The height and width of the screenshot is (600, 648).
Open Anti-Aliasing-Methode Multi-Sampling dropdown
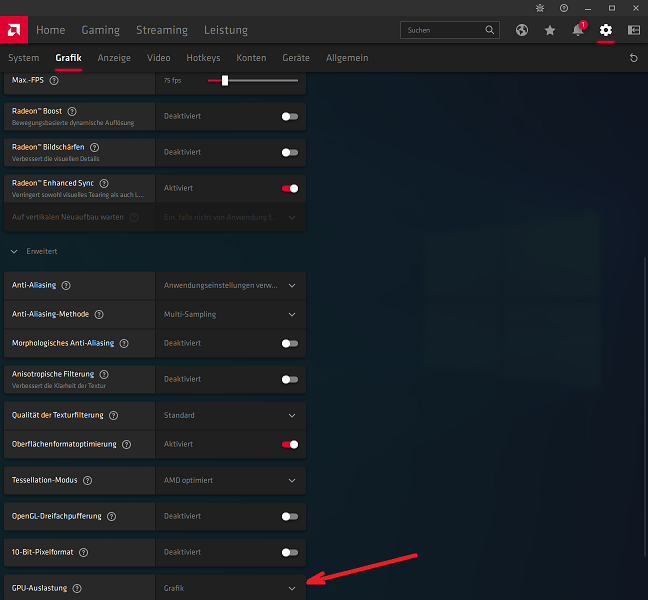coord(231,314)
